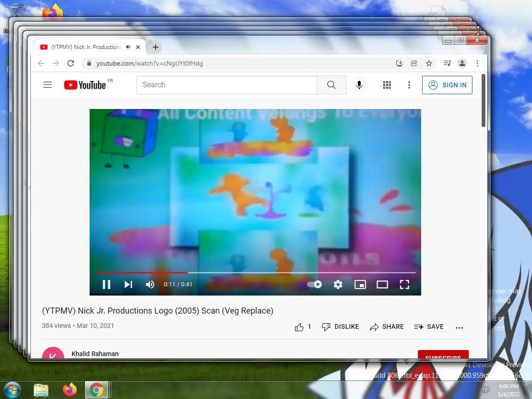Viewport: 532px width, 399px height.
Task: Open Firefox desktop shortcut
Action: click(x=53, y=12)
